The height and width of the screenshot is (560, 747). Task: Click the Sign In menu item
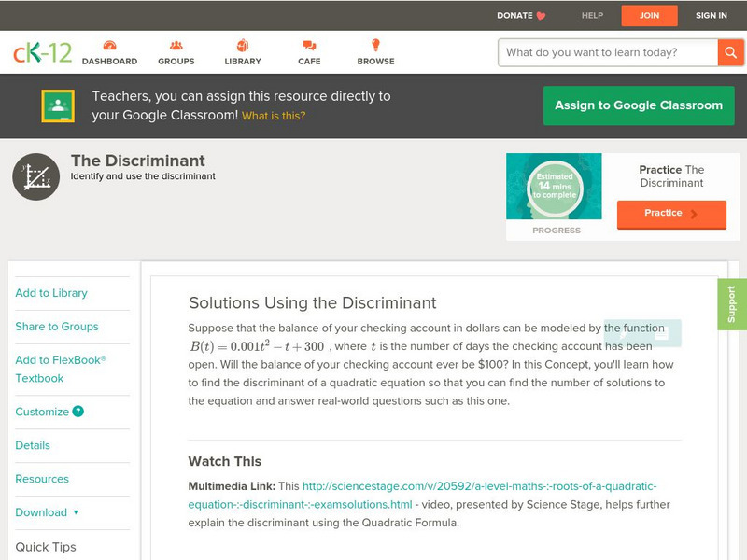pos(711,15)
